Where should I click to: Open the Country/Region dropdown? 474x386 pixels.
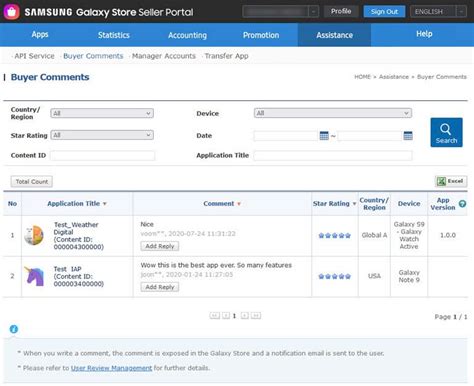click(x=102, y=113)
